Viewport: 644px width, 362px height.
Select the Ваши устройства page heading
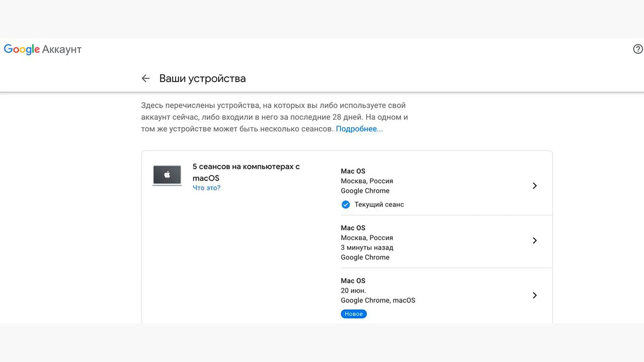202,78
